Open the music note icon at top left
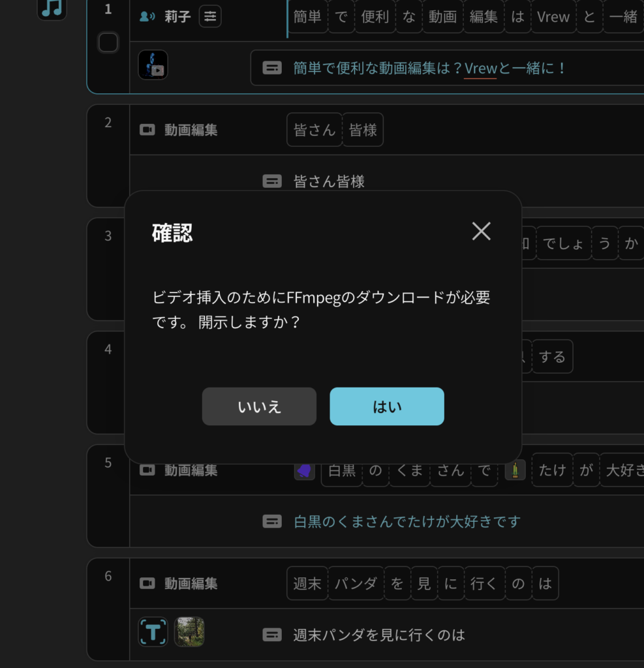The height and width of the screenshot is (668, 644). 52,8
